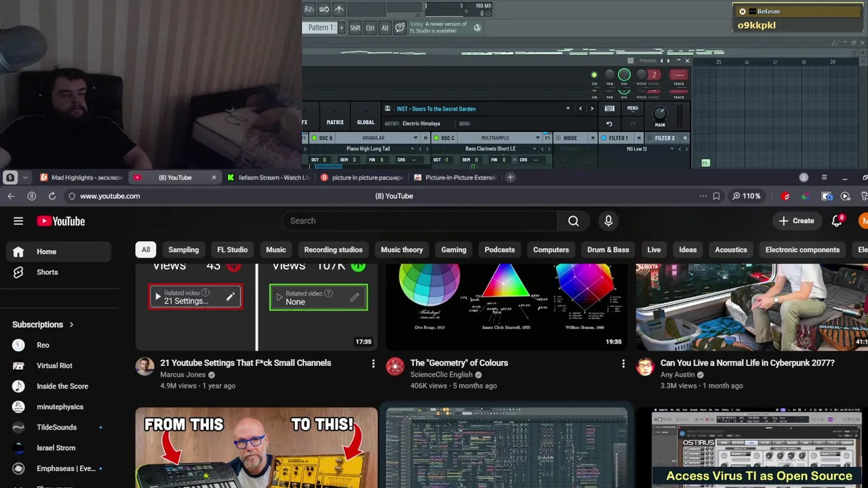Expand the Subscriptions section arrow
Screen dimensions: 868x488
pos(71,325)
